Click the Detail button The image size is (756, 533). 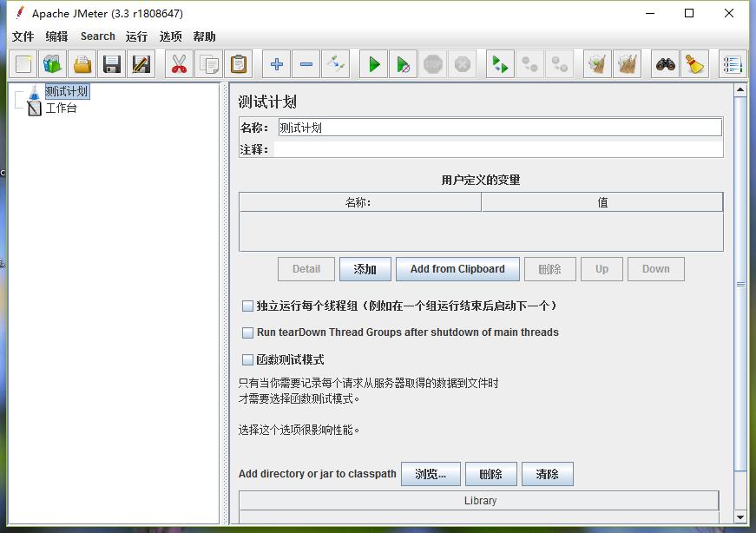click(x=306, y=269)
